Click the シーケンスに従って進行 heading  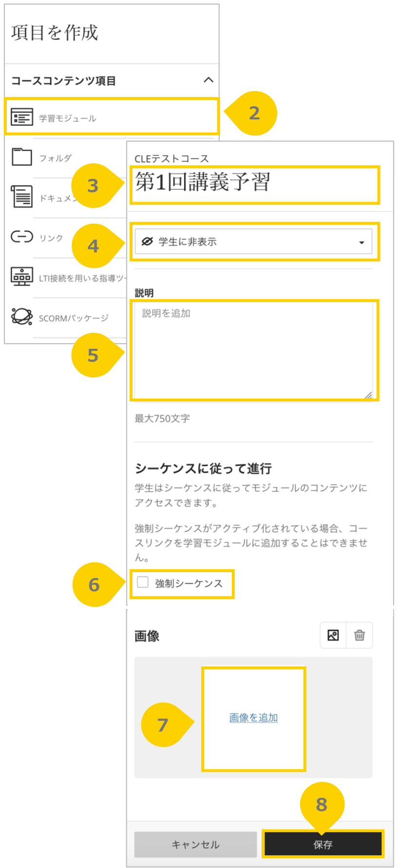tap(203, 468)
